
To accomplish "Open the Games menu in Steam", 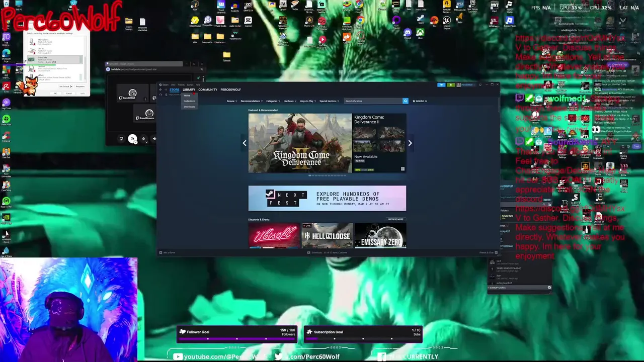I will 190,84.
